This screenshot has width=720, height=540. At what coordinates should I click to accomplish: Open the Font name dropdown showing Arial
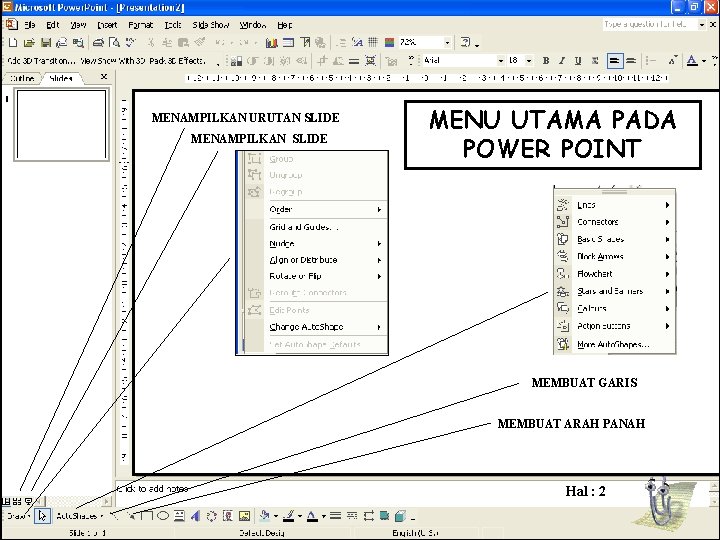(501, 61)
